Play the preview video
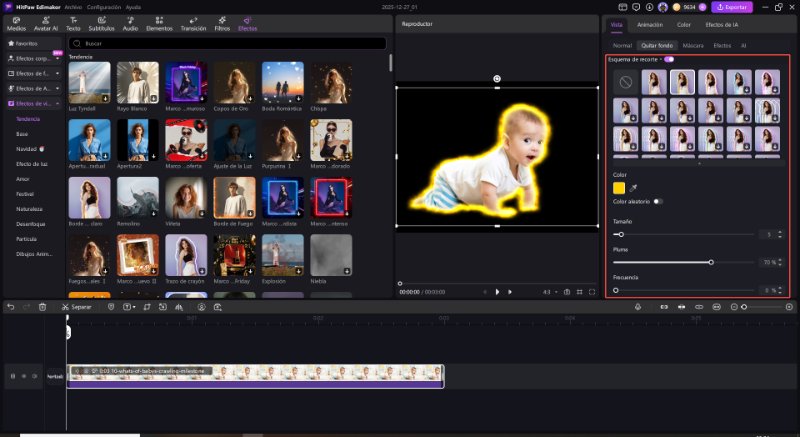Image resolution: width=800 pixels, height=437 pixels. tap(497, 292)
